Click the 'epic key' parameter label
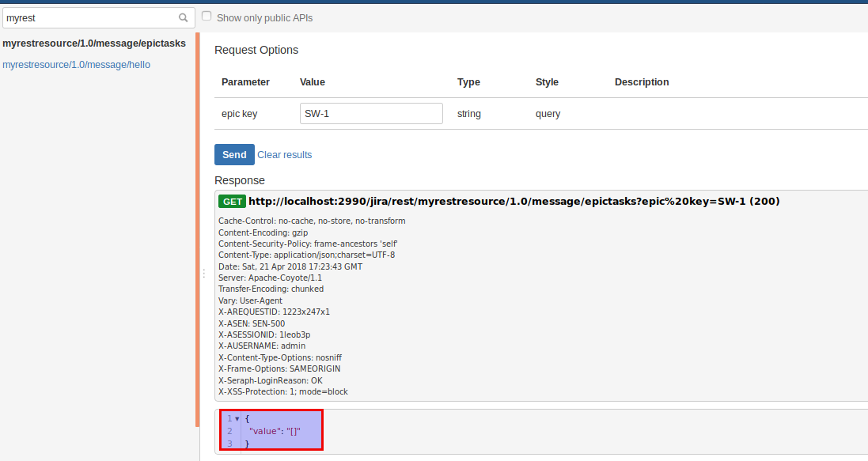 (239, 113)
